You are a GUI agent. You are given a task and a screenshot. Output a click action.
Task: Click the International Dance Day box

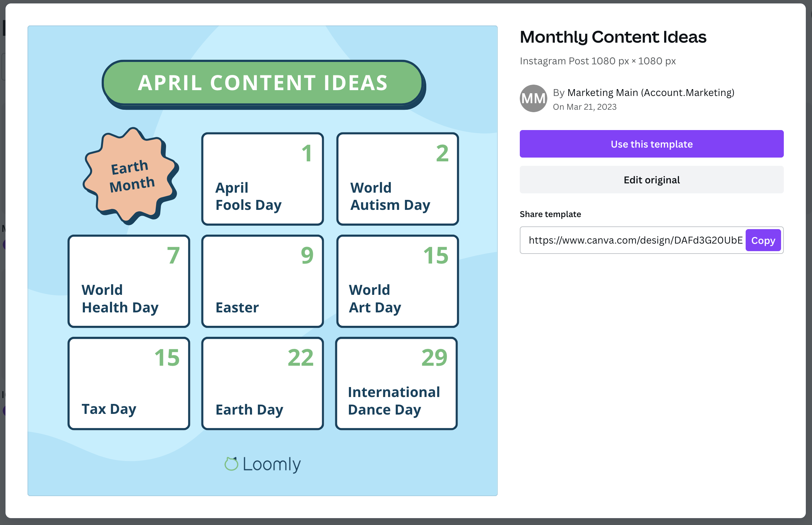[396, 383]
